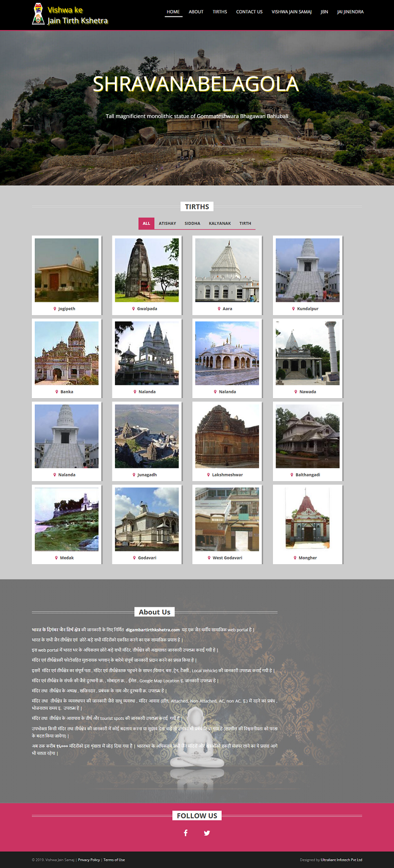Image resolution: width=394 pixels, height=868 pixels.
Task: Visit the Ultraliant Infotech Pvt Ltd link
Action: pyautogui.click(x=341, y=860)
